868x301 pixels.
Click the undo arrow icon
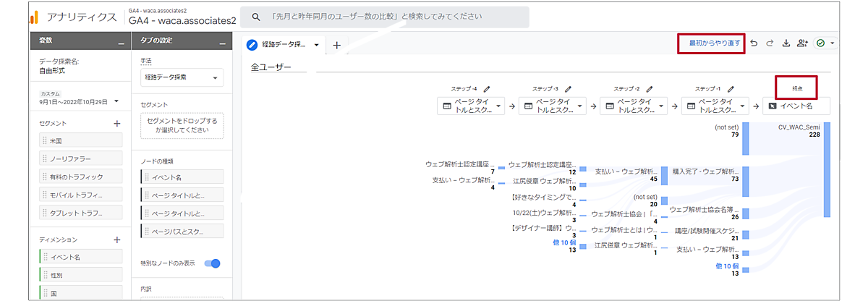tap(754, 43)
